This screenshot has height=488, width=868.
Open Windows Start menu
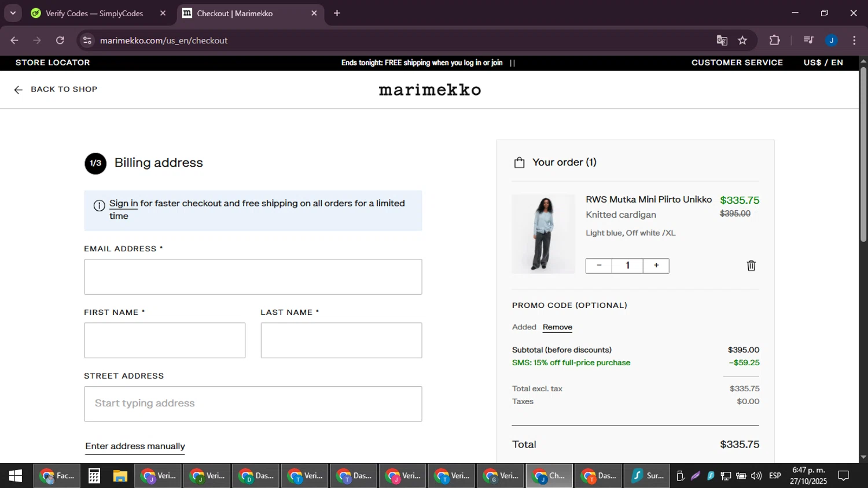(x=16, y=476)
